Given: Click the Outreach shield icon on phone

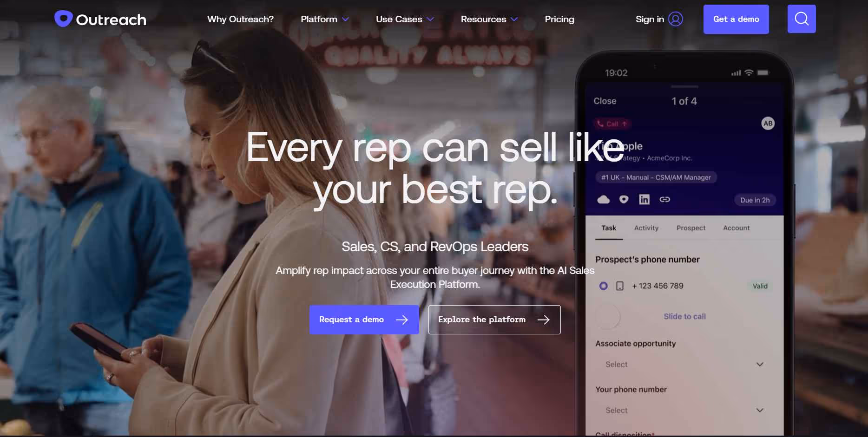Looking at the screenshot, I should tap(624, 199).
